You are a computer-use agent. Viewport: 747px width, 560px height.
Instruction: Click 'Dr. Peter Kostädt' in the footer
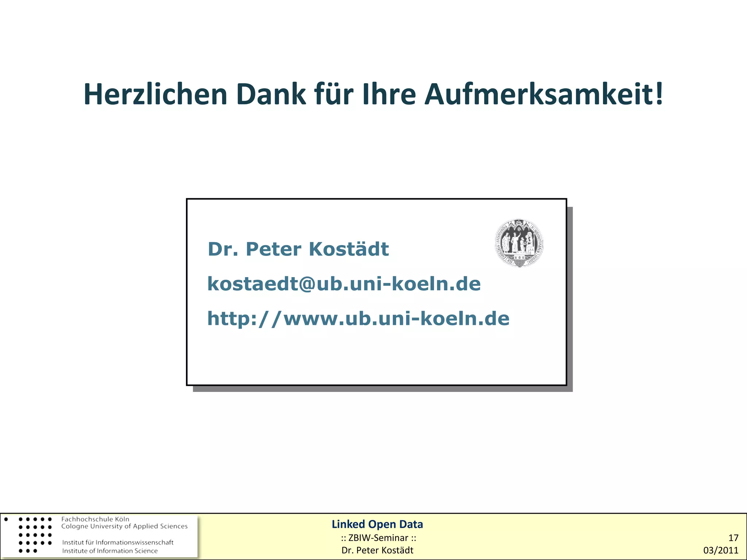click(377, 550)
